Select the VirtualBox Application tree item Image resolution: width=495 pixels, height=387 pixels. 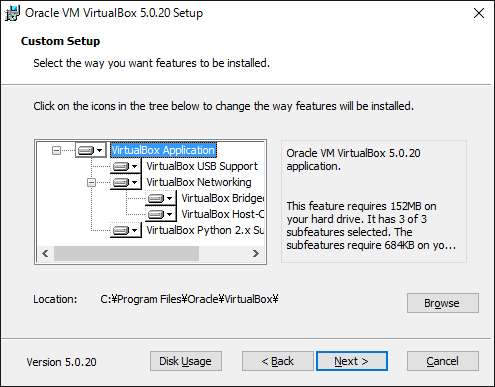click(x=163, y=150)
